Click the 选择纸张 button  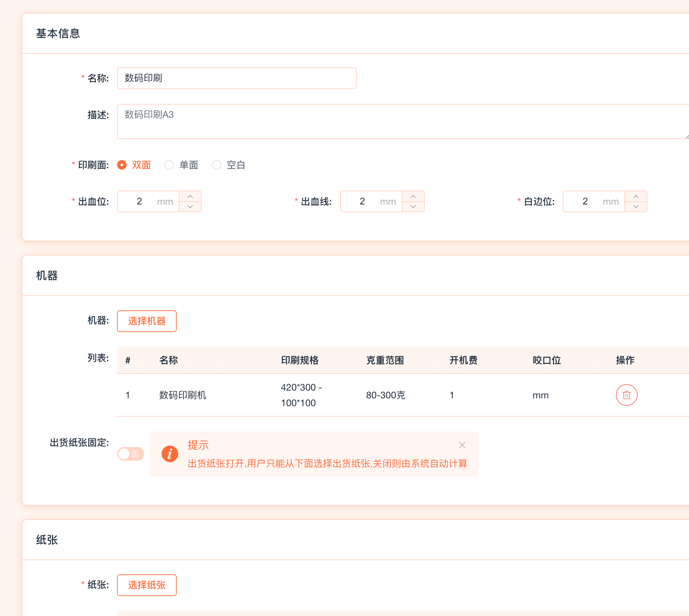[147, 585]
